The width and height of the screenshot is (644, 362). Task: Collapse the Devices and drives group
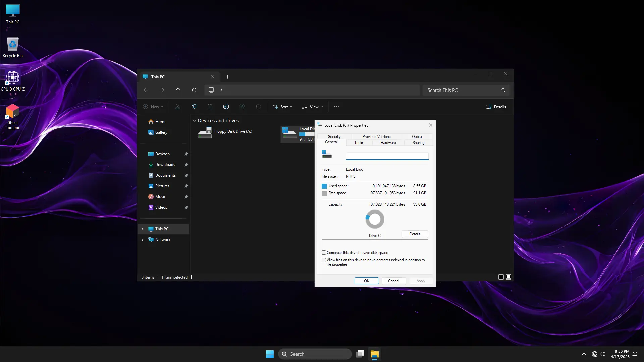[x=194, y=121]
